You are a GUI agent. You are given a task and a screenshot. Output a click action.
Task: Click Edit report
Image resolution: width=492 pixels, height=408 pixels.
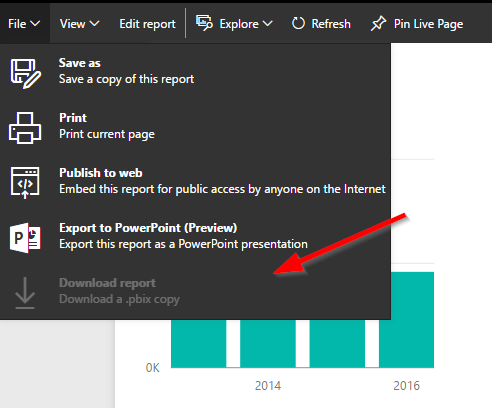pos(147,24)
